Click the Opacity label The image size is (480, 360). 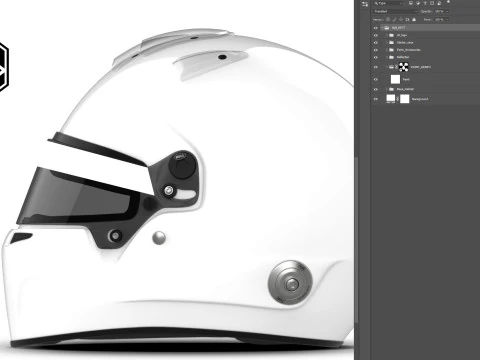pyautogui.click(x=426, y=11)
